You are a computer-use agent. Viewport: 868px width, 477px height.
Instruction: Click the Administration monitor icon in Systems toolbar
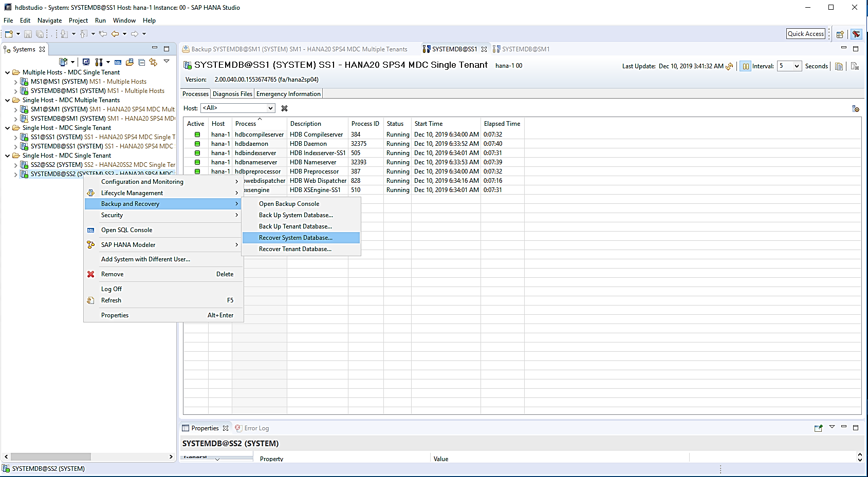[86, 62]
